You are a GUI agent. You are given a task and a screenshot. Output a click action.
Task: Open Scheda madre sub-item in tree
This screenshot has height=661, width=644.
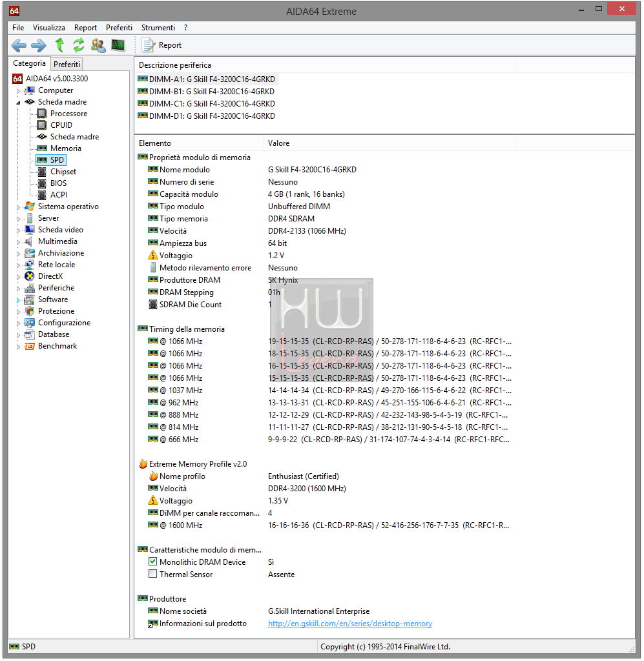click(x=75, y=137)
